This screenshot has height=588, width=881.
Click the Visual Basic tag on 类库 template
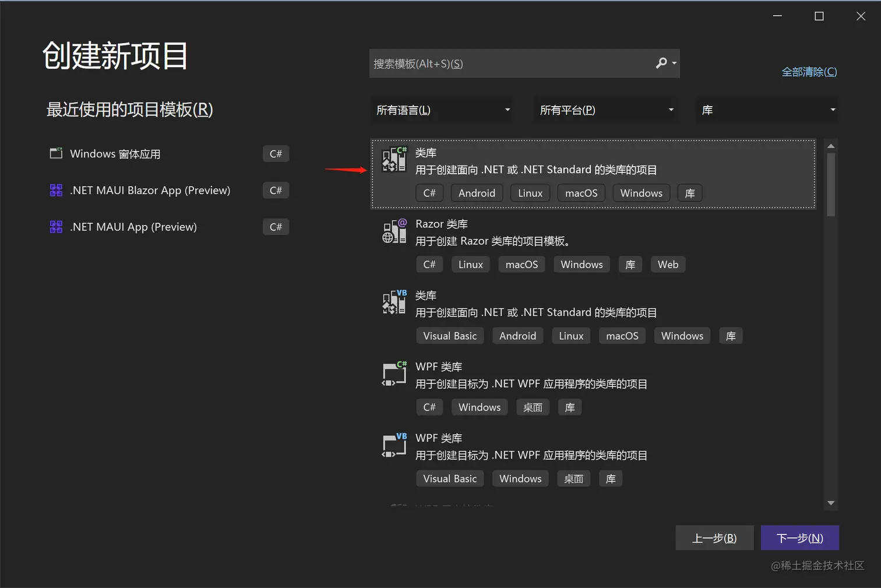click(450, 336)
